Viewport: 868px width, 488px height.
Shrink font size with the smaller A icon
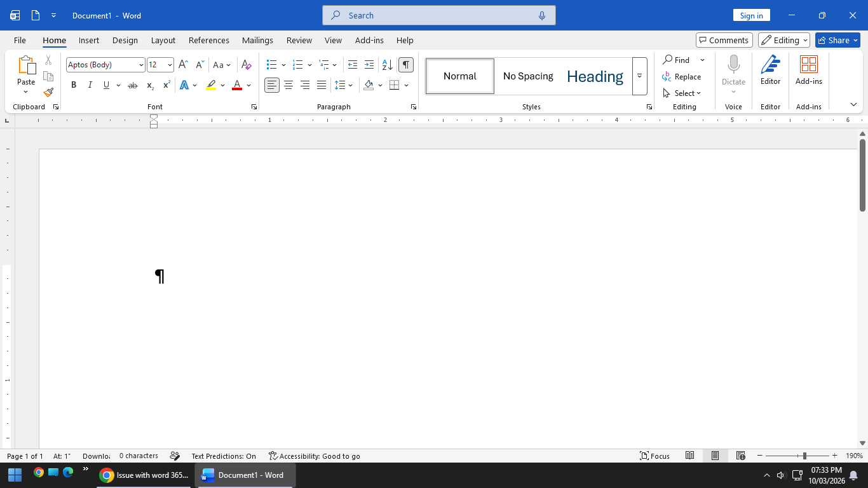(200, 65)
